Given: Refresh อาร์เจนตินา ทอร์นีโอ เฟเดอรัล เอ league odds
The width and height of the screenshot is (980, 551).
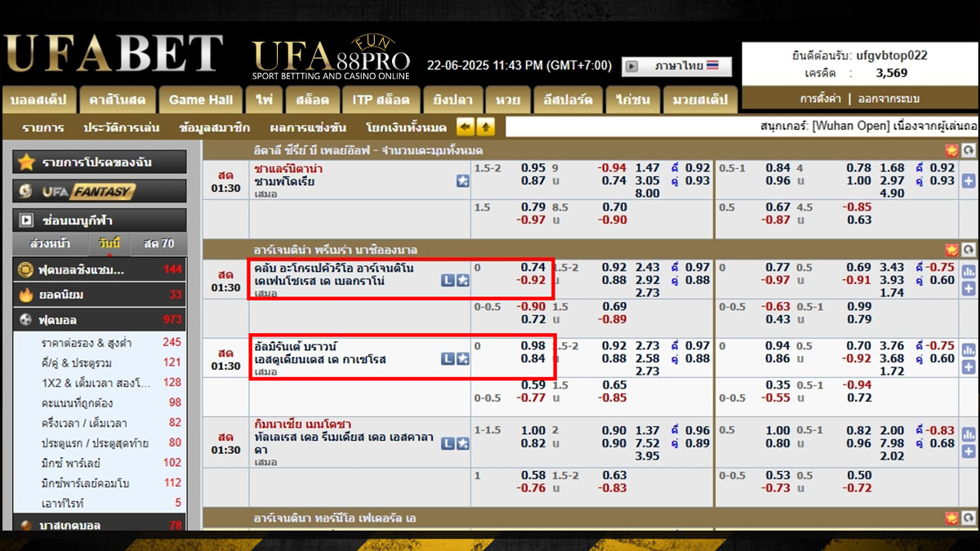Looking at the screenshot, I should tap(969, 518).
